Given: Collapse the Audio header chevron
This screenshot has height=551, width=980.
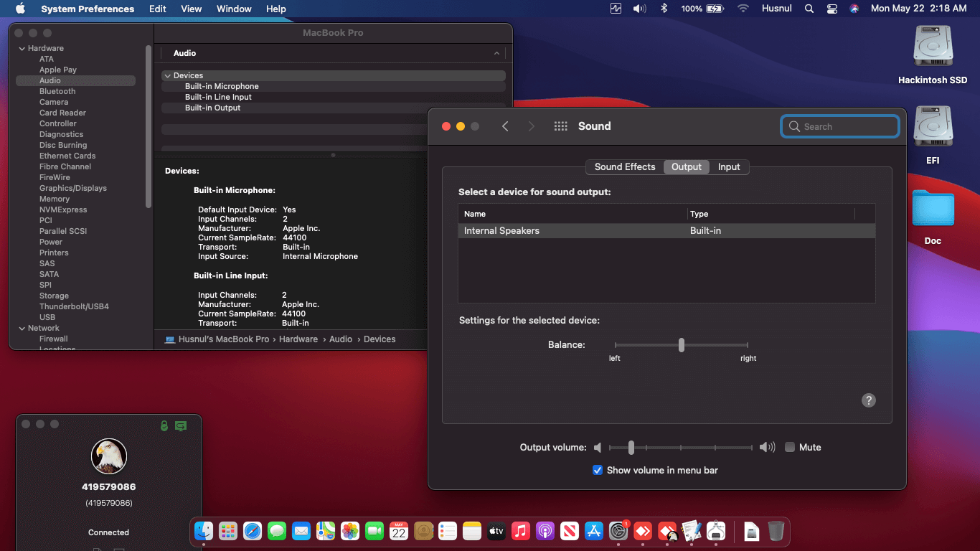Looking at the screenshot, I should 496,53.
